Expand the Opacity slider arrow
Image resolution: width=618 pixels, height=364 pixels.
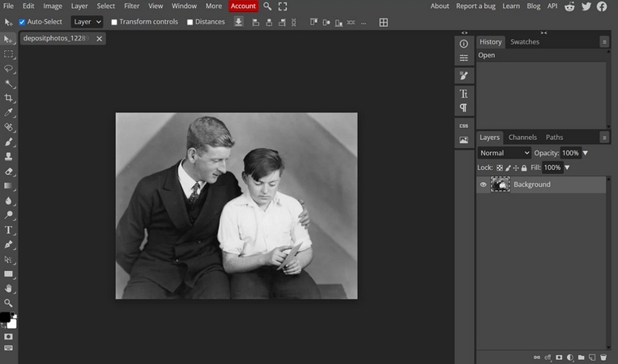click(586, 153)
